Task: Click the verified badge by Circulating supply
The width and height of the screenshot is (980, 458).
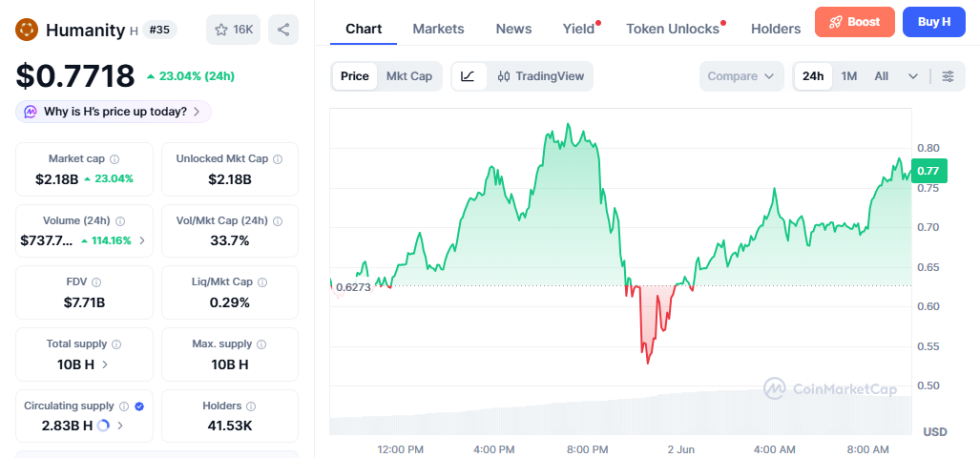Action: point(139,406)
